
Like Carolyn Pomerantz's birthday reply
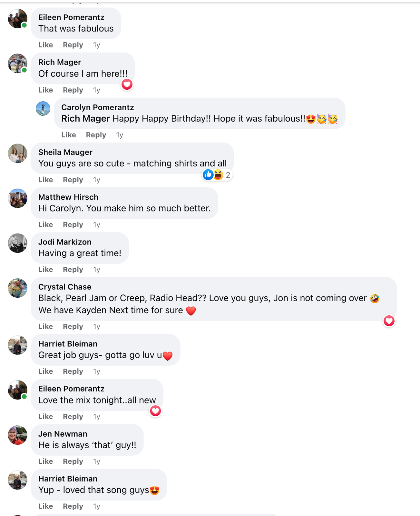coord(69,135)
